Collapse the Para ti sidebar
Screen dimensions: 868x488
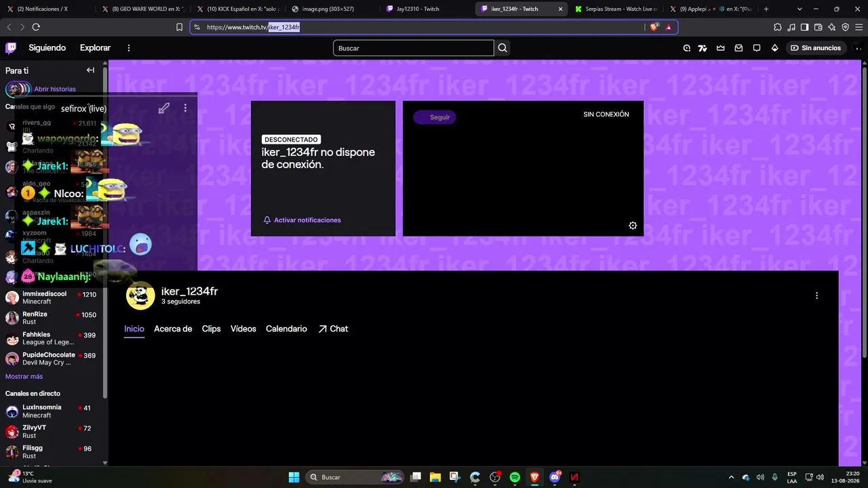90,70
